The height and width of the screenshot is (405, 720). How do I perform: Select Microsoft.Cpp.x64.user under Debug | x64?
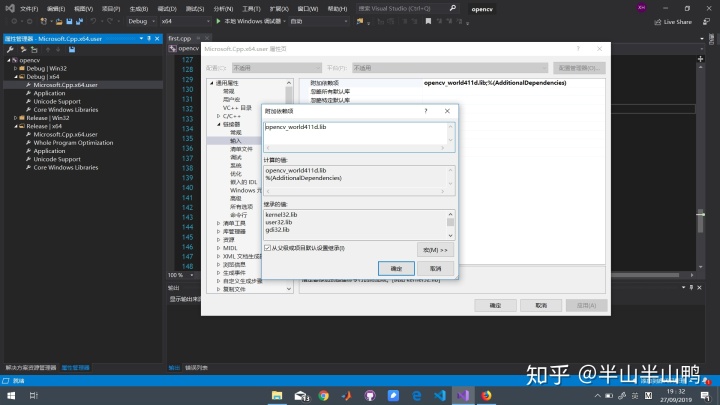pyautogui.click(x=65, y=85)
